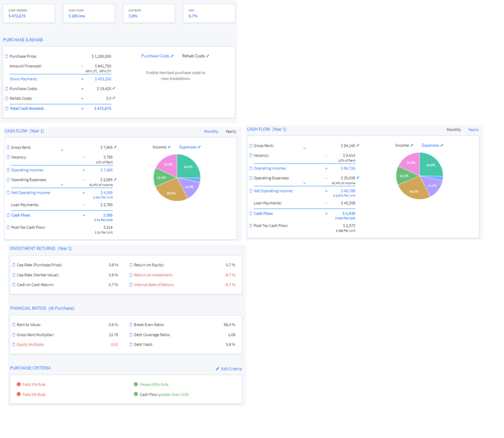Edit the $19,425 Purchase Costs amount with pencil
504x438 pixels.
click(114, 89)
